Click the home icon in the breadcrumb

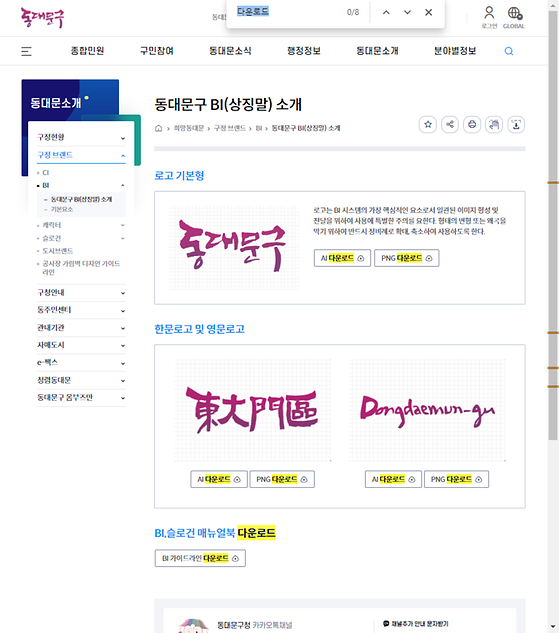(x=158, y=128)
